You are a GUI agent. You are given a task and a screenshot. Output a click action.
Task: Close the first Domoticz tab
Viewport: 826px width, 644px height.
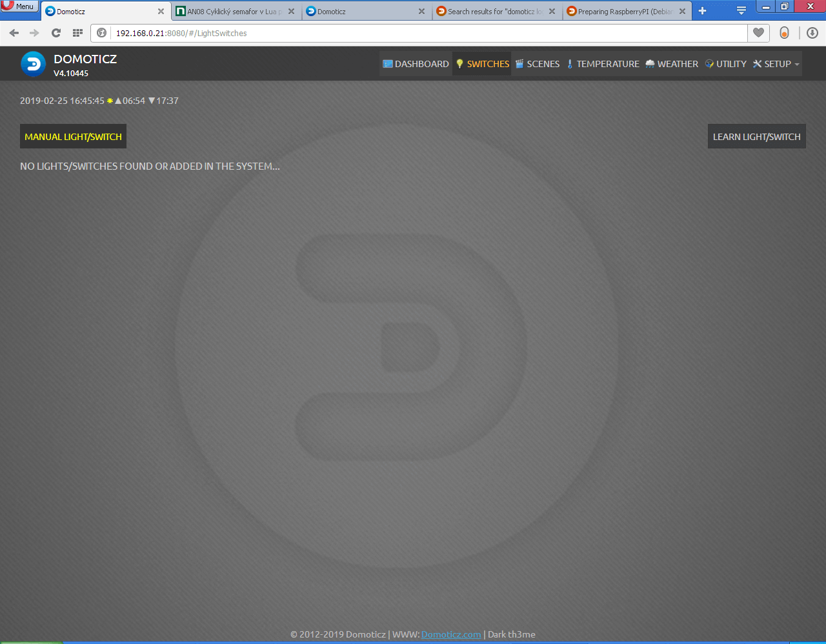click(x=161, y=12)
